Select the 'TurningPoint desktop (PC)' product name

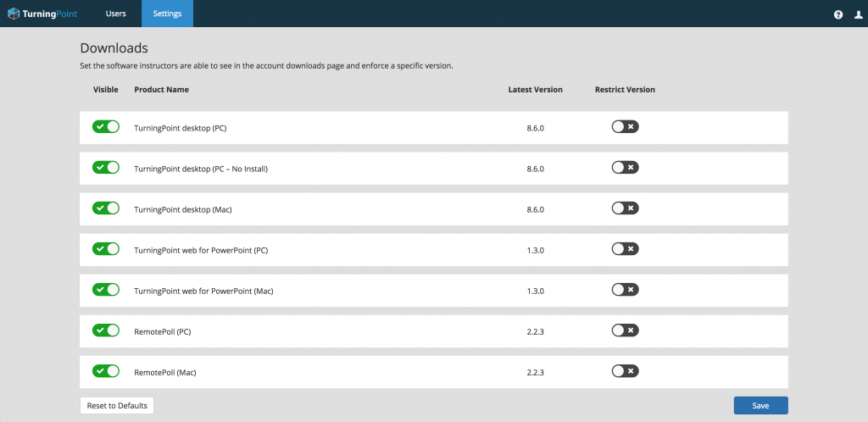(x=181, y=128)
